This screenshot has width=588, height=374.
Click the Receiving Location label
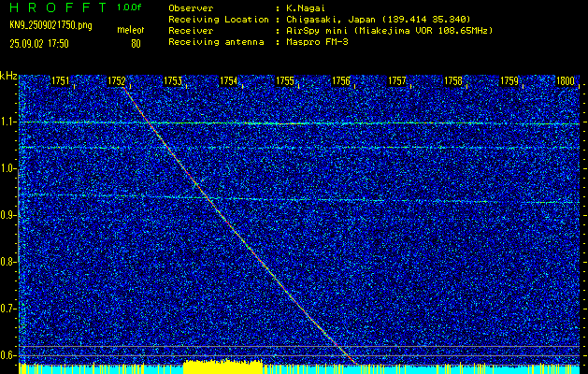(x=219, y=19)
